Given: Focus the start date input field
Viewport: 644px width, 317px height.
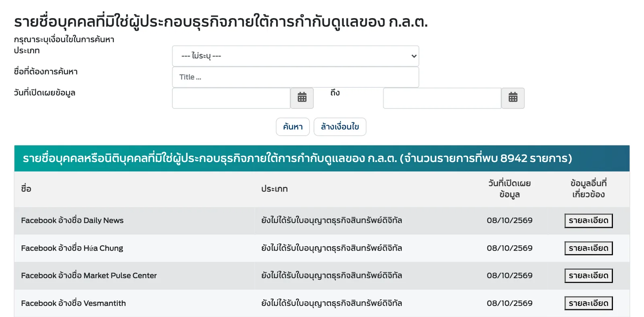Looking at the screenshot, I should pos(231,98).
